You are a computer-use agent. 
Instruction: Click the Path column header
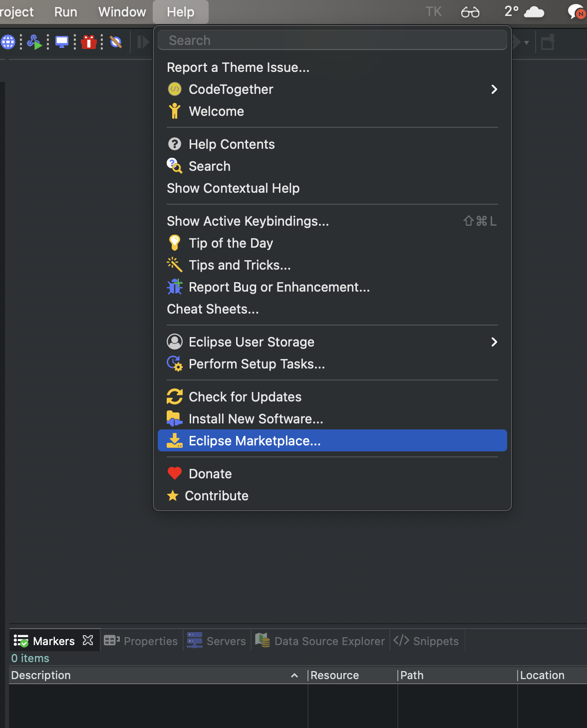[x=457, y=675]
